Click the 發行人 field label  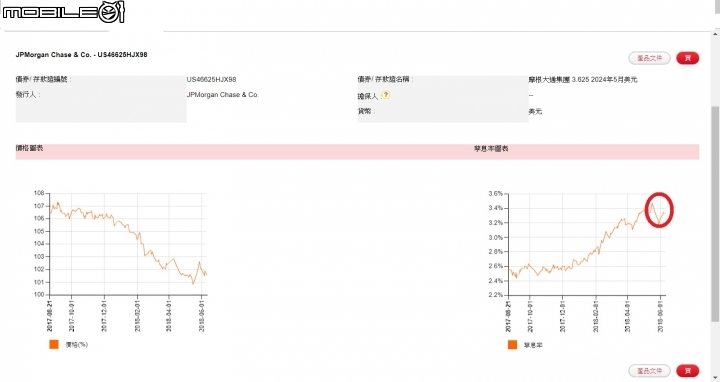coord(28,95)
